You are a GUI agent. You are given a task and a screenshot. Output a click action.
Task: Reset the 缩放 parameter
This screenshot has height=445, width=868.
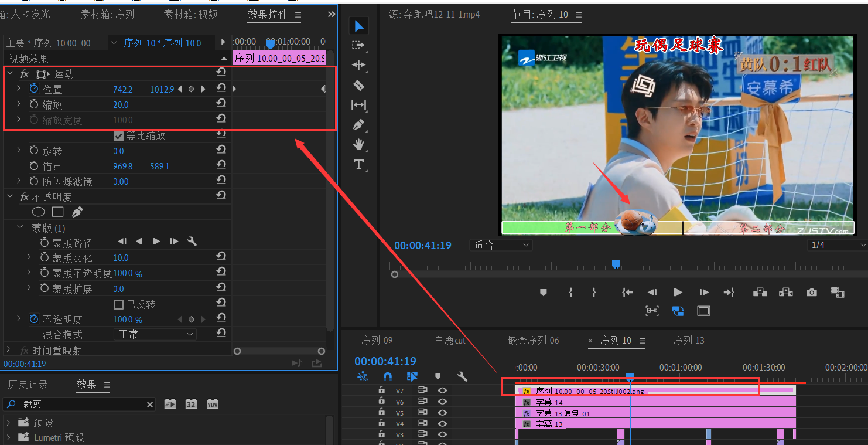[x=221, y=104]
